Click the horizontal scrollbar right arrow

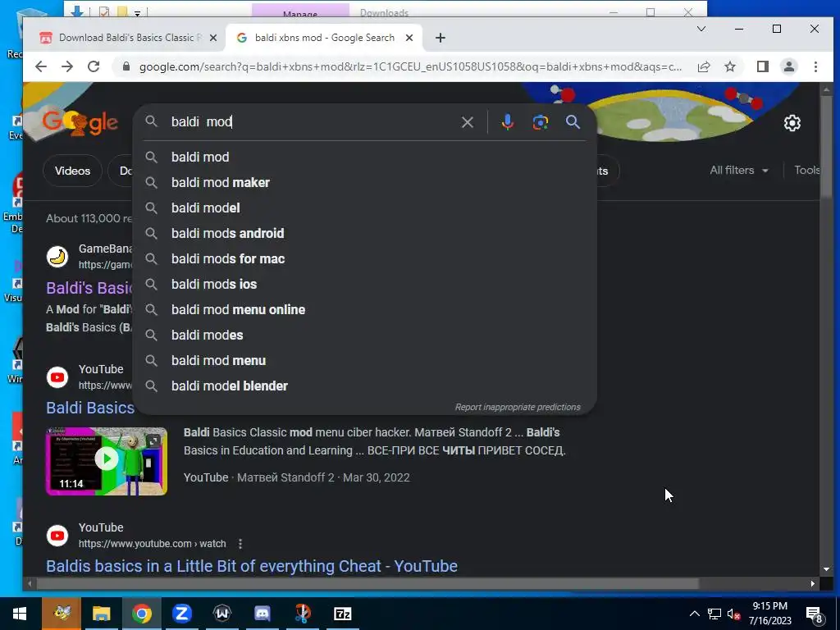(813, 583)
